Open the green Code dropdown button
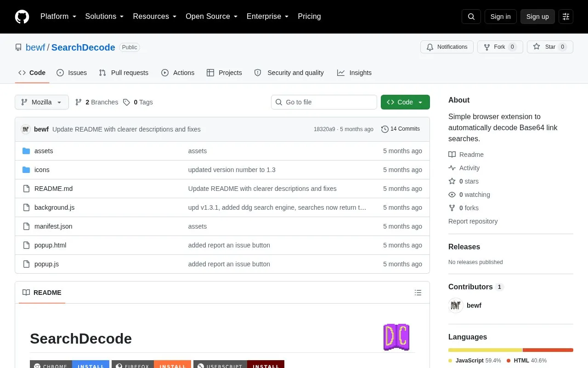Screen dimensions: 588x368 (x=405, y=102)
